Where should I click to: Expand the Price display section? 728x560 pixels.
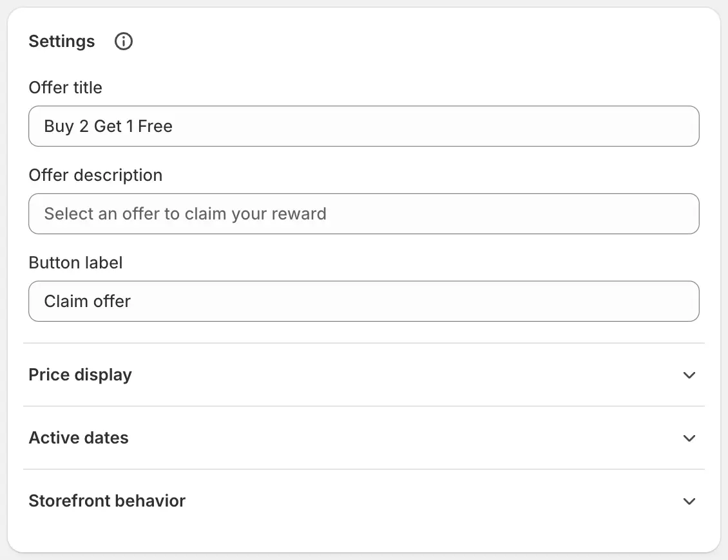point(364,375)
